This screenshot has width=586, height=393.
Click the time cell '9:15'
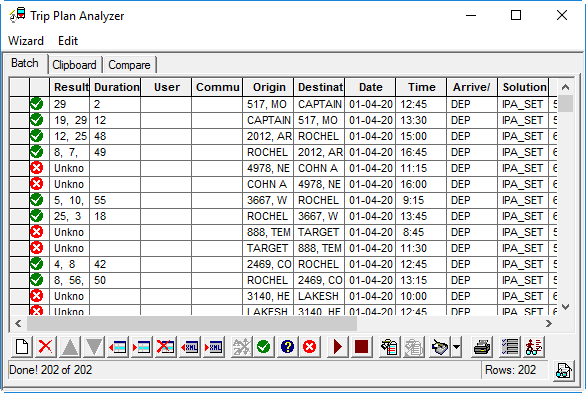[421, 200]
